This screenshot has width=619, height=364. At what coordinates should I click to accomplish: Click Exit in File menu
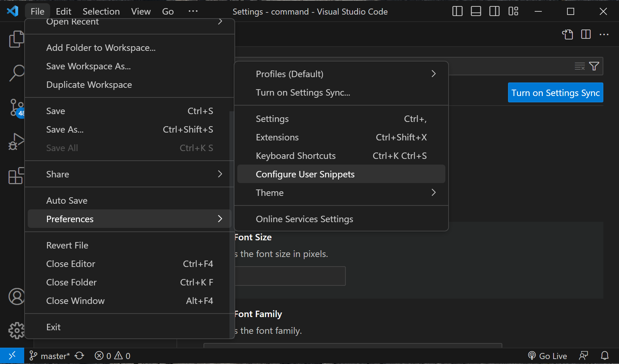click(x=129, y=327)
